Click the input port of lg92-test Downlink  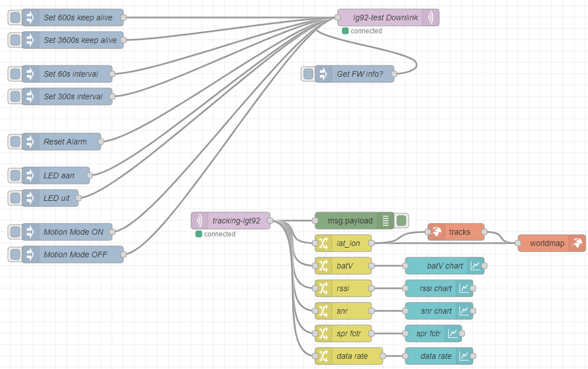point(338,17)
